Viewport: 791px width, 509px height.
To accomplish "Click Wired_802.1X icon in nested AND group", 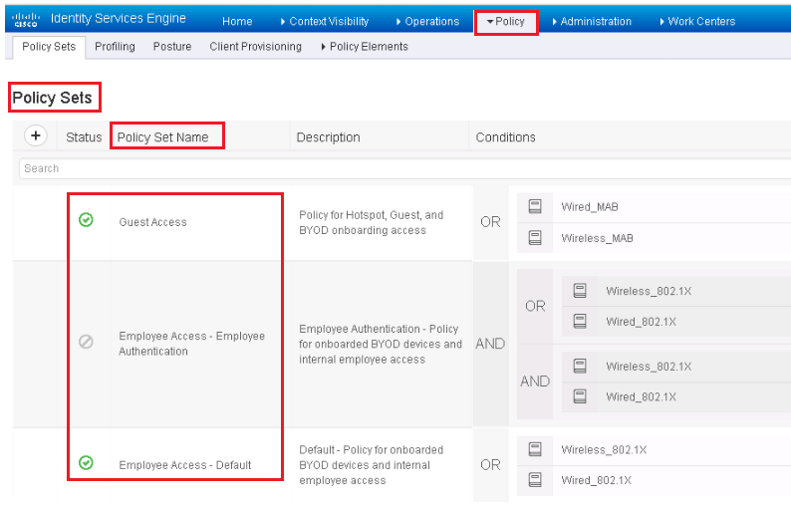I will click(580, 397).
